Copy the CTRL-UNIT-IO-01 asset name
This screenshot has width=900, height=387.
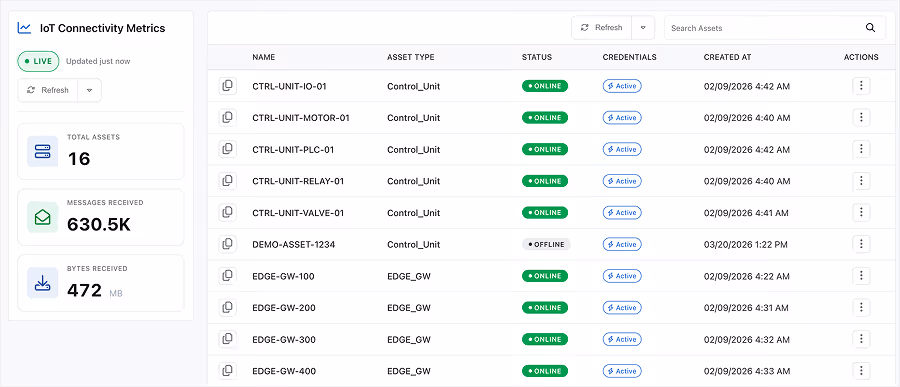click(228, 86)
